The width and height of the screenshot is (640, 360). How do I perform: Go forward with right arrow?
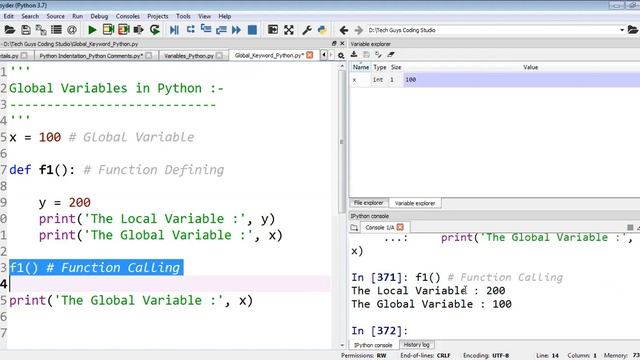pos(358,30)
